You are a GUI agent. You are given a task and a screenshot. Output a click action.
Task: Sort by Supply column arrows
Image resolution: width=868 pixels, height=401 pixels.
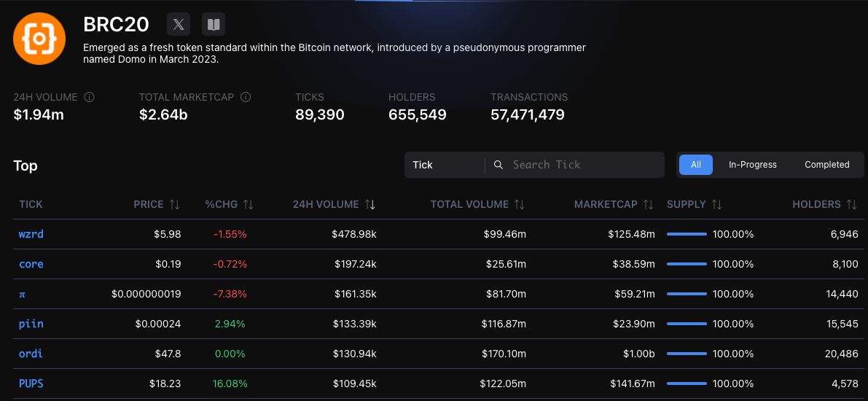pyautogui.click(x=717, y=205)
